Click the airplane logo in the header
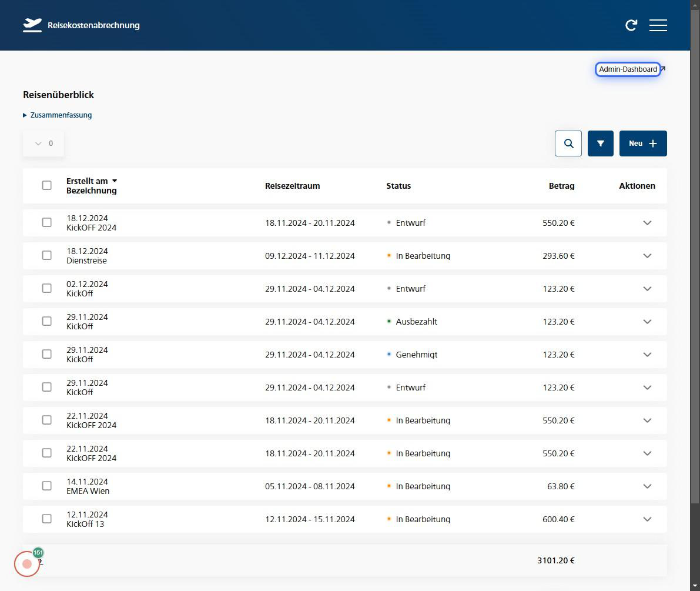Screen dimensions: 700x591 coord(32,25)
